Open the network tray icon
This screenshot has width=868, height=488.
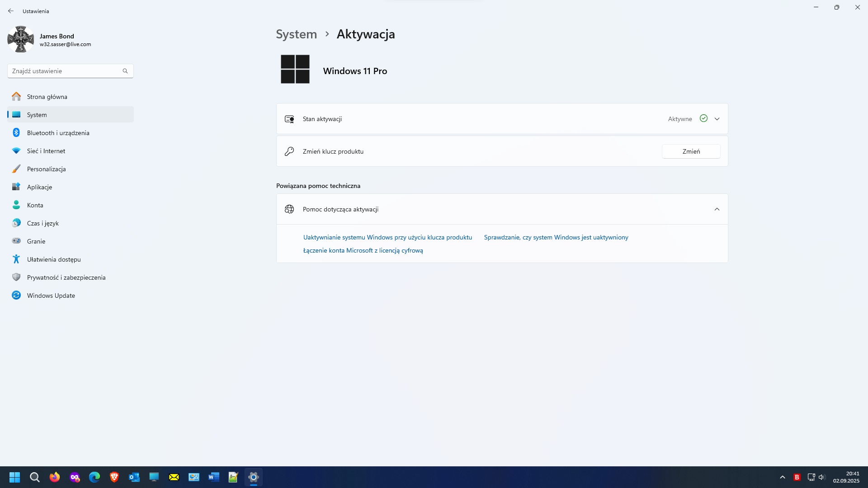pyautogui.click(x=811, y=477)
